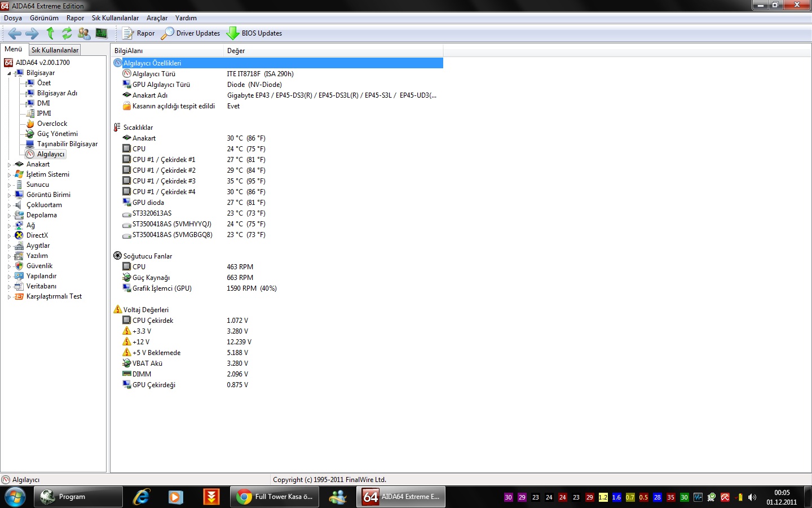Select the Anakart Adı row
This screenshot has height=508, width=812.
point(277,95)
